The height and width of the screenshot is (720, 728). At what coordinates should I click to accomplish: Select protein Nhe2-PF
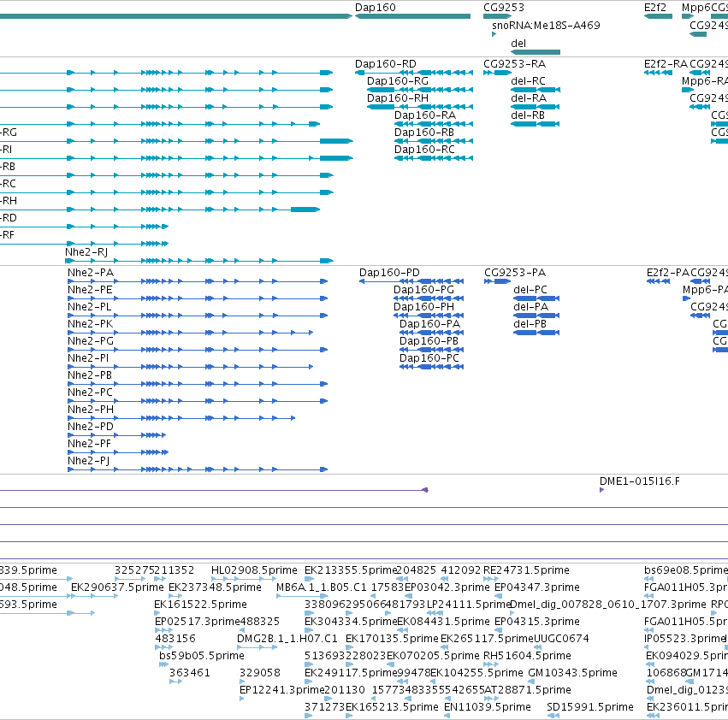[x=89, y=444]
